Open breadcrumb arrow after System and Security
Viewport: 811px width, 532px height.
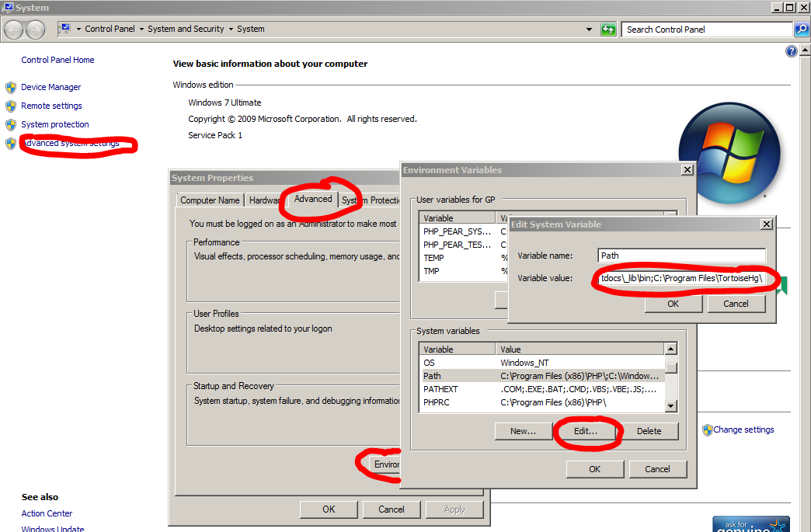[230, 30]
